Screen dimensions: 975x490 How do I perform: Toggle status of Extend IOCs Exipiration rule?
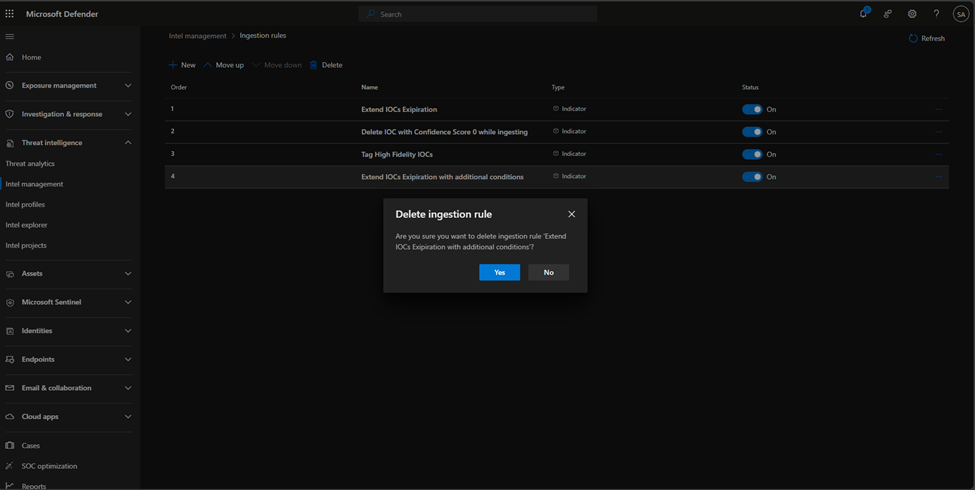pyautogui.click(x=752, y=109)
